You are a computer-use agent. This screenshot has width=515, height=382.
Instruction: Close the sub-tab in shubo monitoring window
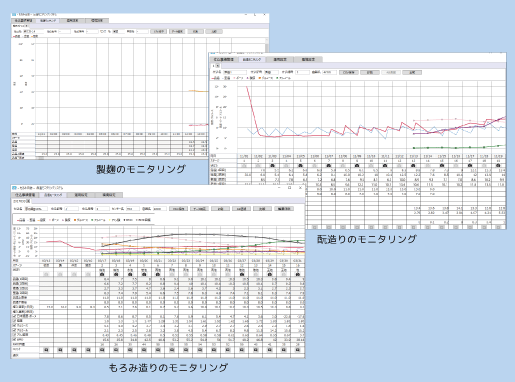pos(218,66)
